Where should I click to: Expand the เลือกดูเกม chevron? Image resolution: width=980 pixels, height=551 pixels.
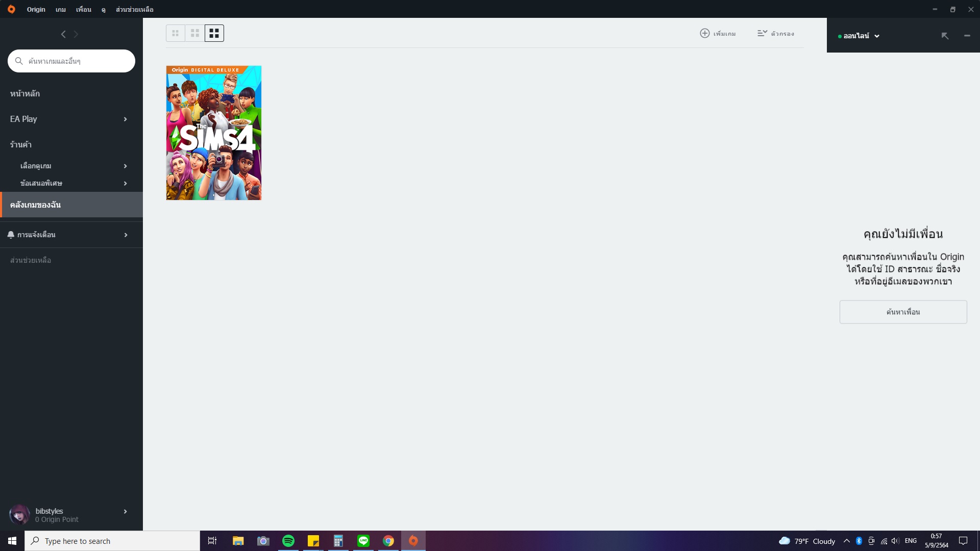click(x=125, y=166)
